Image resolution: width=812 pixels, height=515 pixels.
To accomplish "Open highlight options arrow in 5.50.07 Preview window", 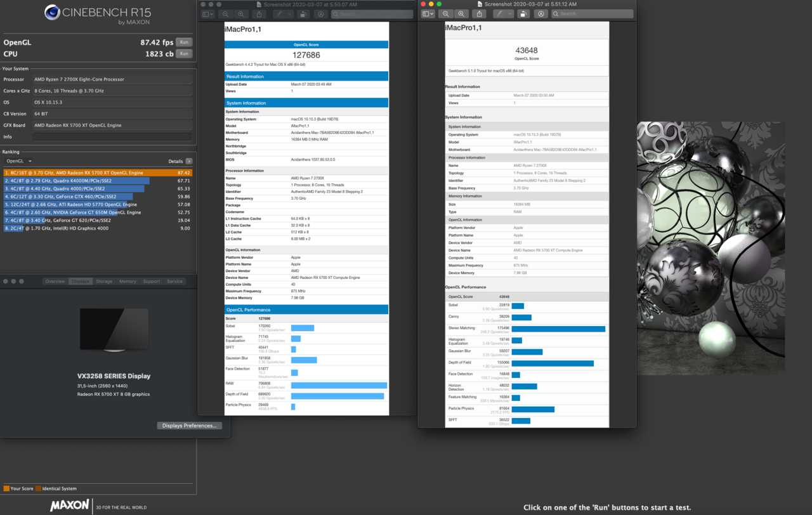I will tap(290, 14).
